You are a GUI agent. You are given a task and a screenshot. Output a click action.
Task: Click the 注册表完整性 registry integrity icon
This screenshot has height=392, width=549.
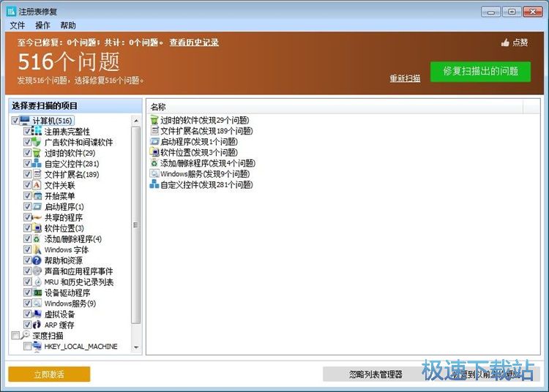click(37, 131)
